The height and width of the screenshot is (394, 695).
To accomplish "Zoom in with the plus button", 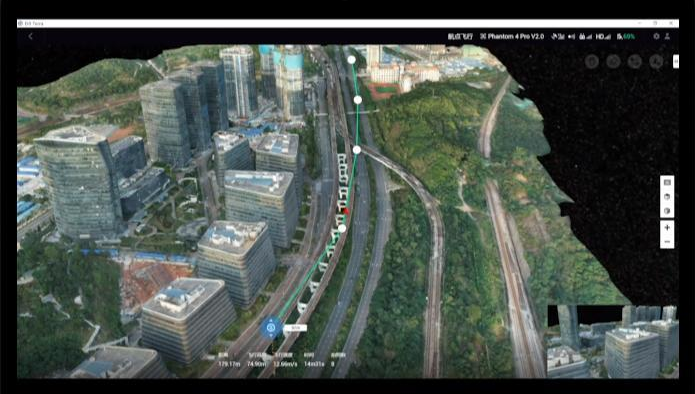I will (667, 227).
